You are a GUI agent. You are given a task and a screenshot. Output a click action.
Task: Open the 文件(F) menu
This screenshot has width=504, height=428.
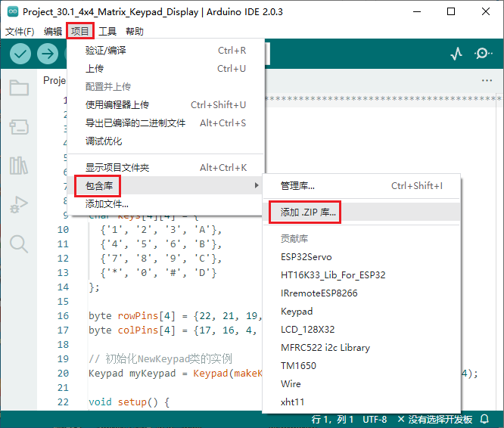tap(20, 31)
